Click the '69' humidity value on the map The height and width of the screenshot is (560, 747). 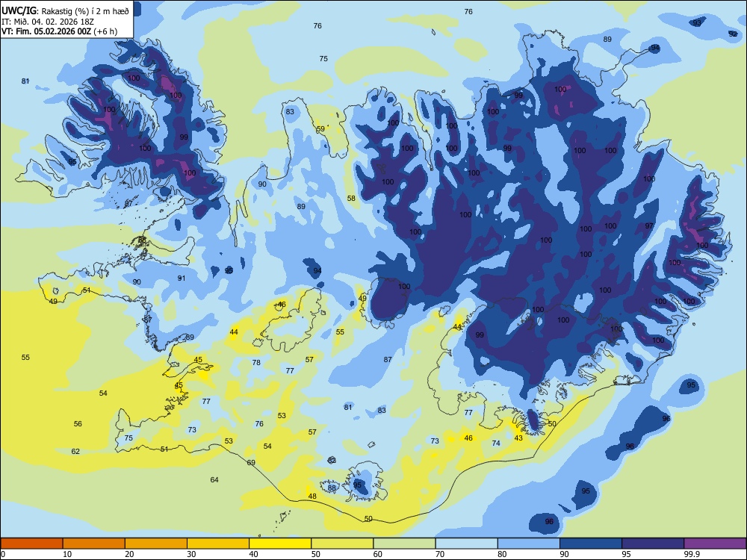(x=251, y=462)
